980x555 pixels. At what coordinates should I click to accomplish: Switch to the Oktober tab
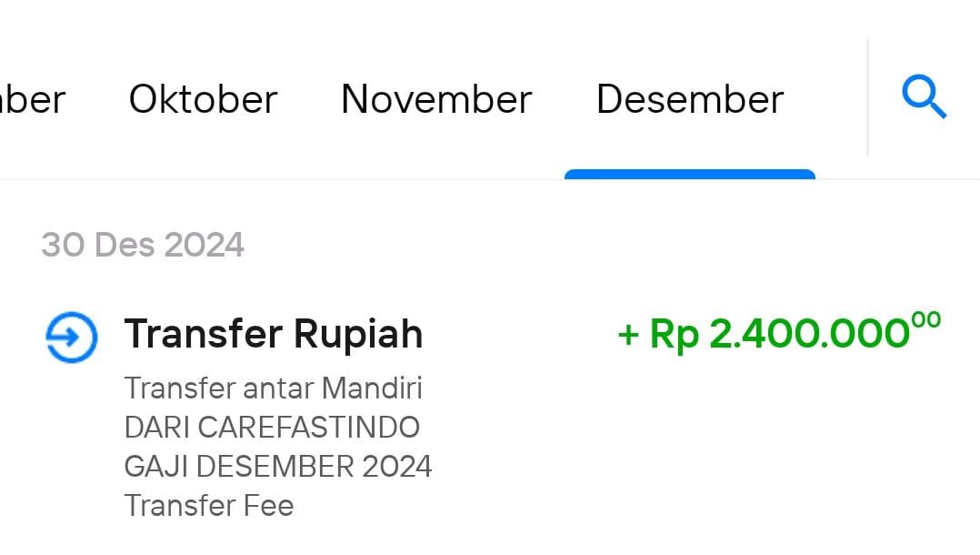point(203,99)
